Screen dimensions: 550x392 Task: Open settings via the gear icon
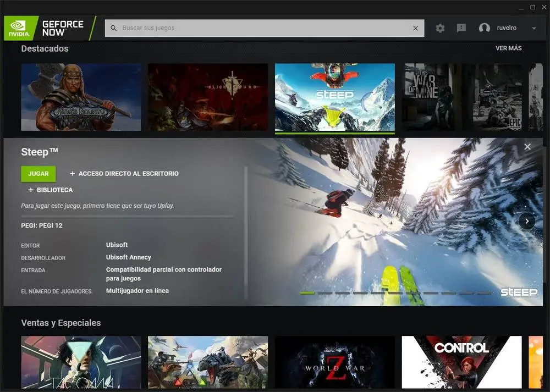[440, 28]
